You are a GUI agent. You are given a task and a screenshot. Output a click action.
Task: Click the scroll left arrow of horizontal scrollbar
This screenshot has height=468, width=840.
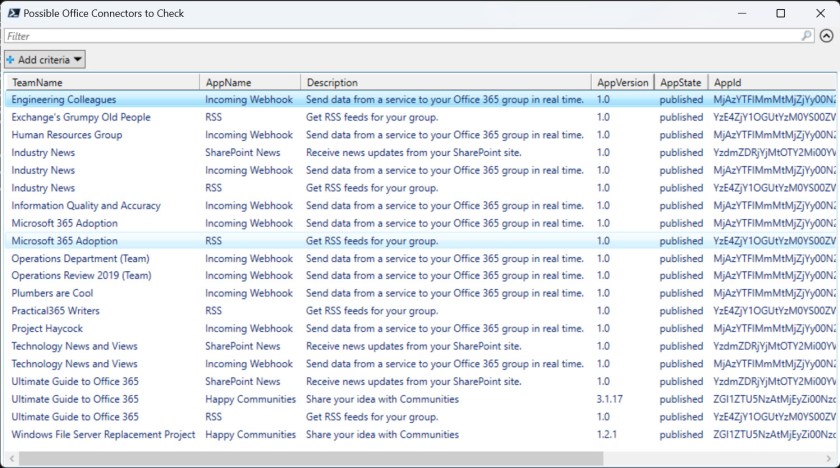tap(12, 458)
